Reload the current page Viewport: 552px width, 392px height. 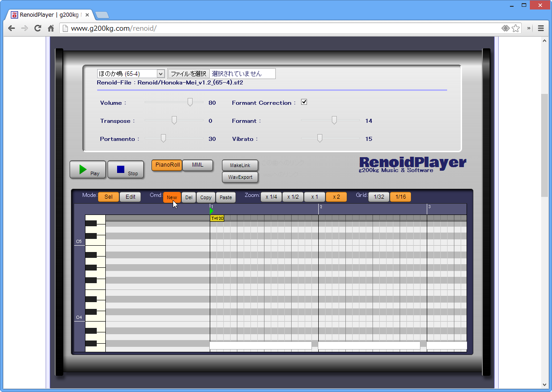[38, 28]
